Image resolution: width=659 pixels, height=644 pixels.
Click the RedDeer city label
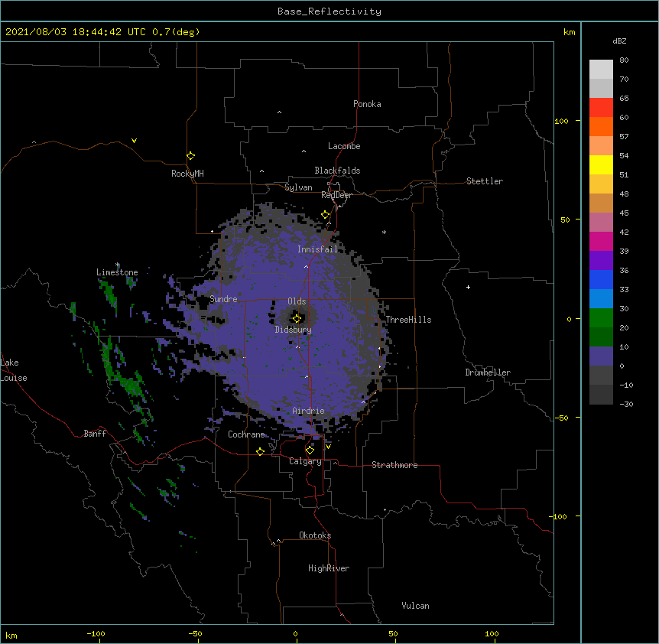click(336, 195)
